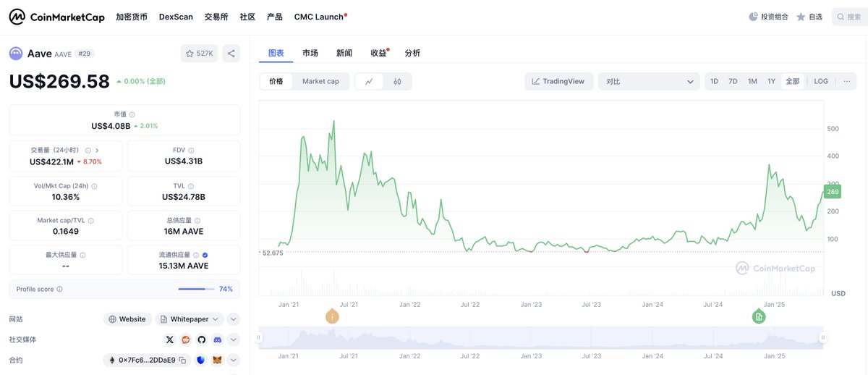Click the Aave coin logo
The height and width of the screenshot is (375, 868).
pos(16,54)
